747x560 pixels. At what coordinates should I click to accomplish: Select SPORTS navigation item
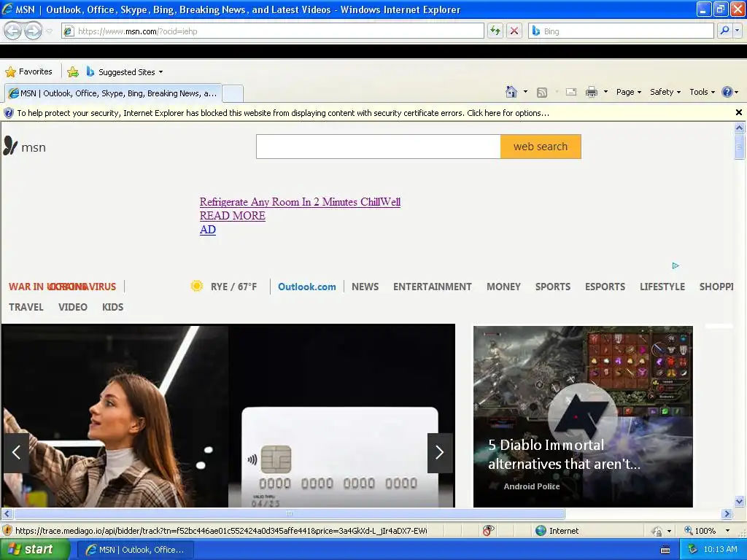pos(553,287)
